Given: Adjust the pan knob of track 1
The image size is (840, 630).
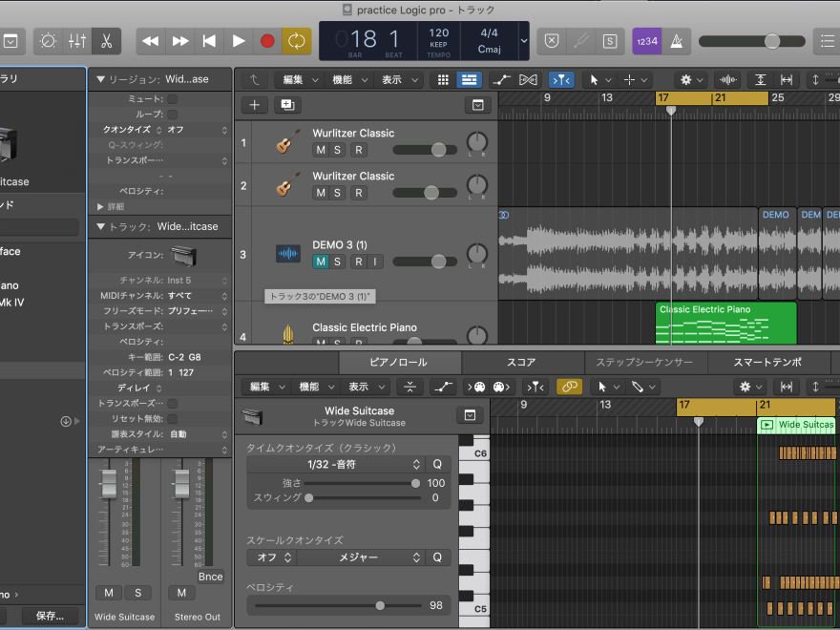Looking at the screenshot, I should pos(476,142).
